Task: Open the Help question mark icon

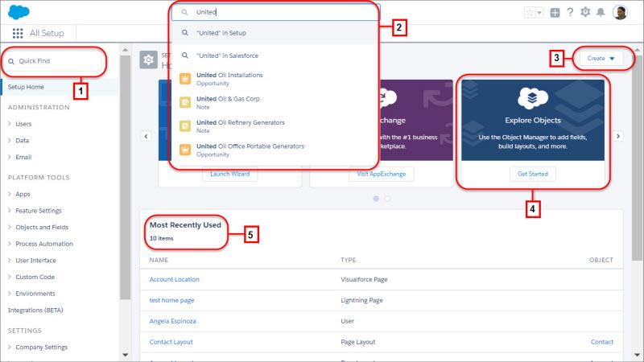Action: pos(570,12)
